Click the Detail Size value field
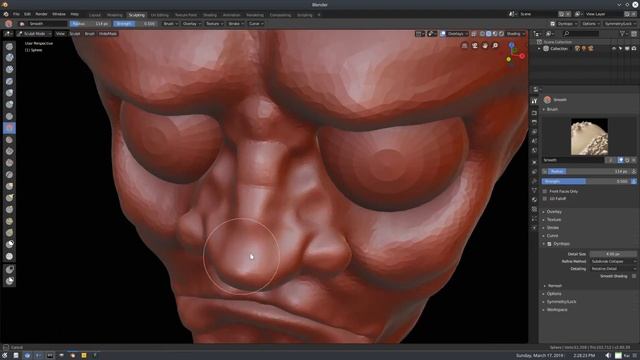This screenshot has height=360, width=640. click(x=613, y=254)
